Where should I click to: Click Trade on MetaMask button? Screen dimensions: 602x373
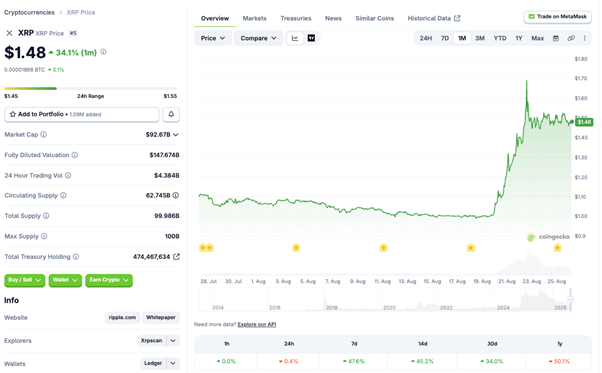click(x=557, y=17)
